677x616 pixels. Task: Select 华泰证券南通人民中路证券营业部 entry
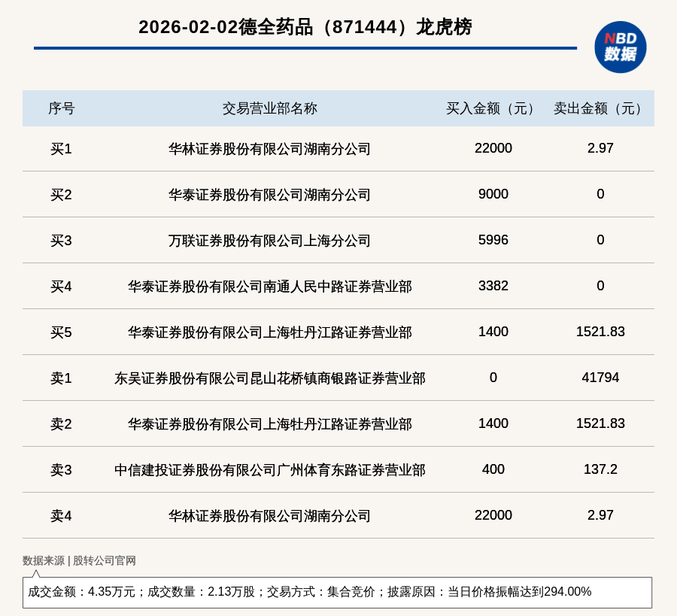click(269, 287)
